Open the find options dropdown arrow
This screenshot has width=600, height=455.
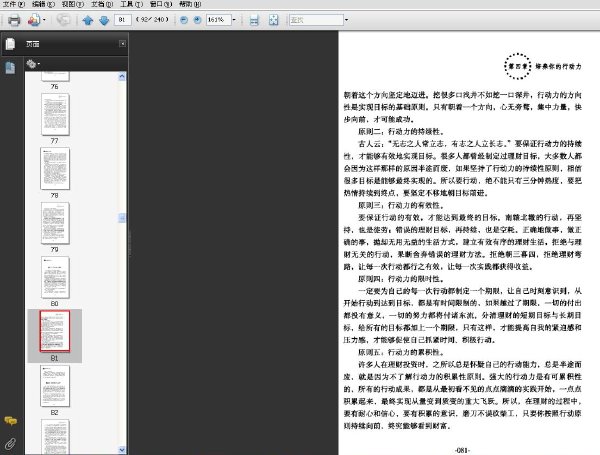[x=346, y=20]
